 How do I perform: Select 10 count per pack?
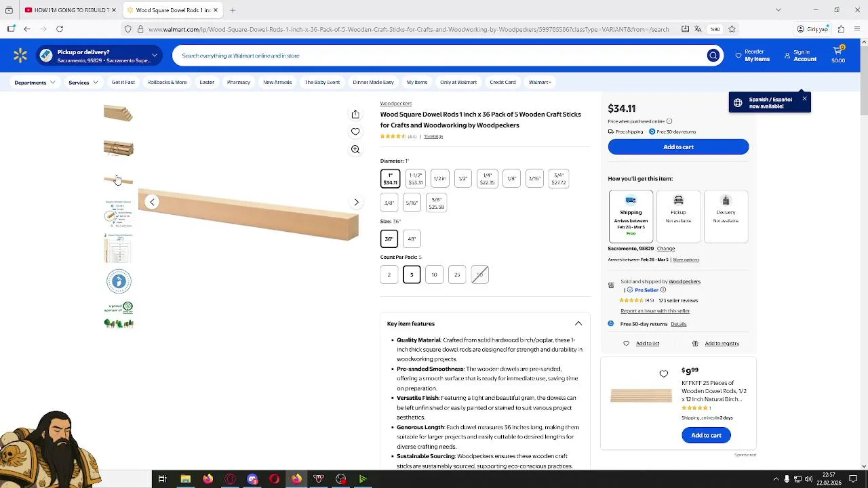434,274
